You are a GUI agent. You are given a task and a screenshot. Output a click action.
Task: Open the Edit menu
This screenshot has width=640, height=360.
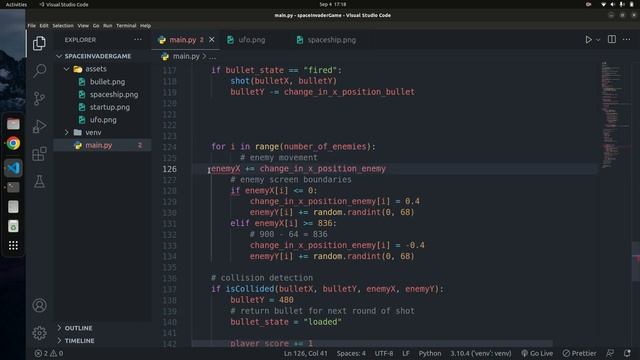coord(44,25)
